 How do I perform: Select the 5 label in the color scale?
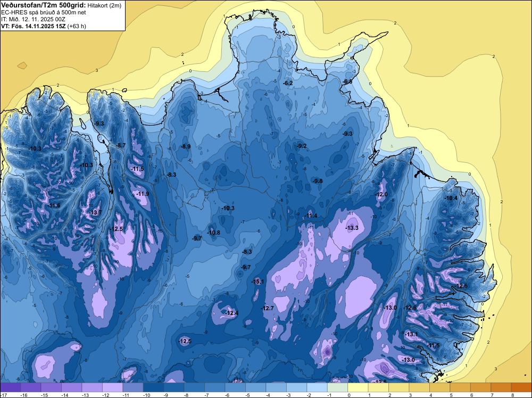point(451,395)
